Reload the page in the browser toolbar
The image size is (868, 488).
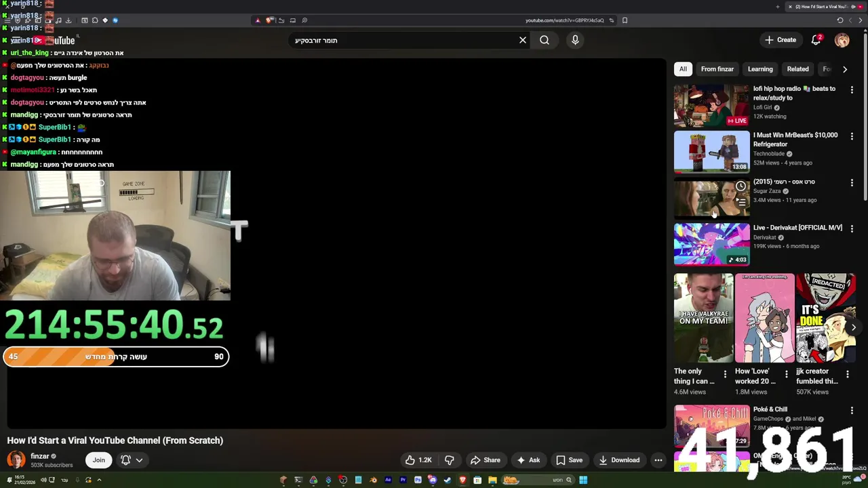click(840, 20)
